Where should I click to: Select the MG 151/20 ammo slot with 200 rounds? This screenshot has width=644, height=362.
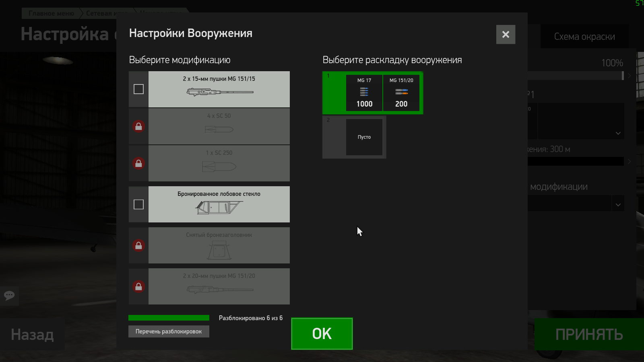(401, 93)
